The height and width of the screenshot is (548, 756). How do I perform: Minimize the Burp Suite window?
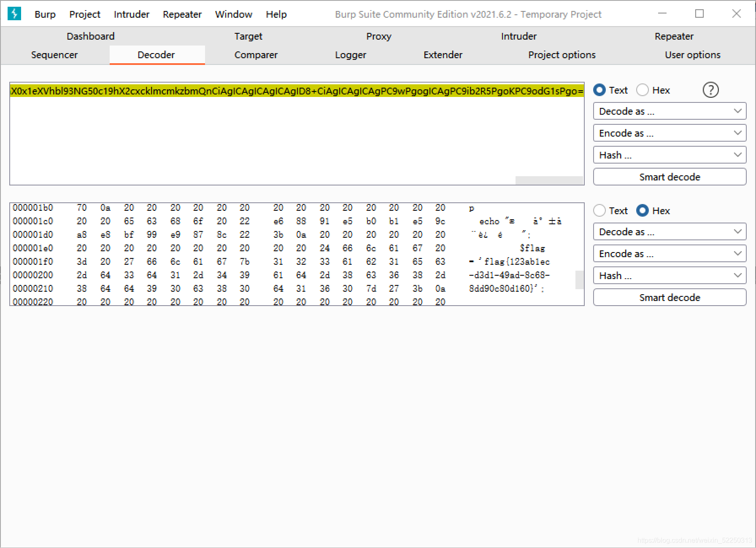(662, 13)
